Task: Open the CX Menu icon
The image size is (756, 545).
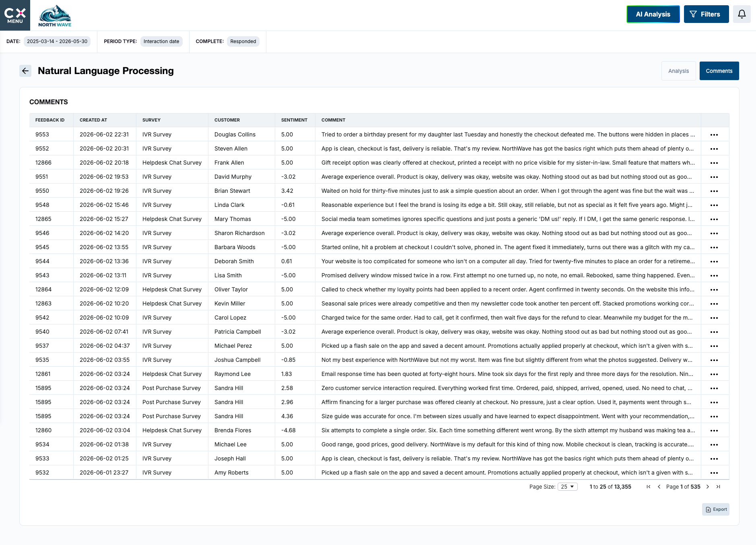Action: pyautogui.click(x=15, y=15)
